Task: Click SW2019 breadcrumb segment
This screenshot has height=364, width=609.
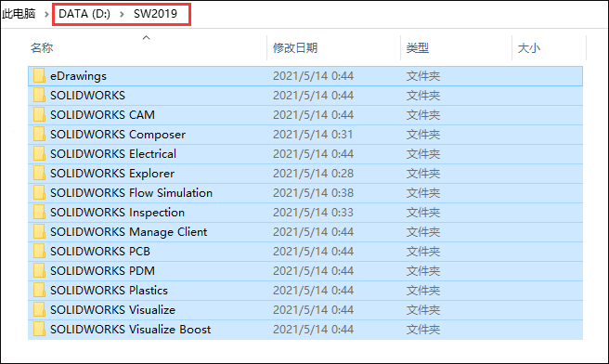Action: tap(155, 14)
